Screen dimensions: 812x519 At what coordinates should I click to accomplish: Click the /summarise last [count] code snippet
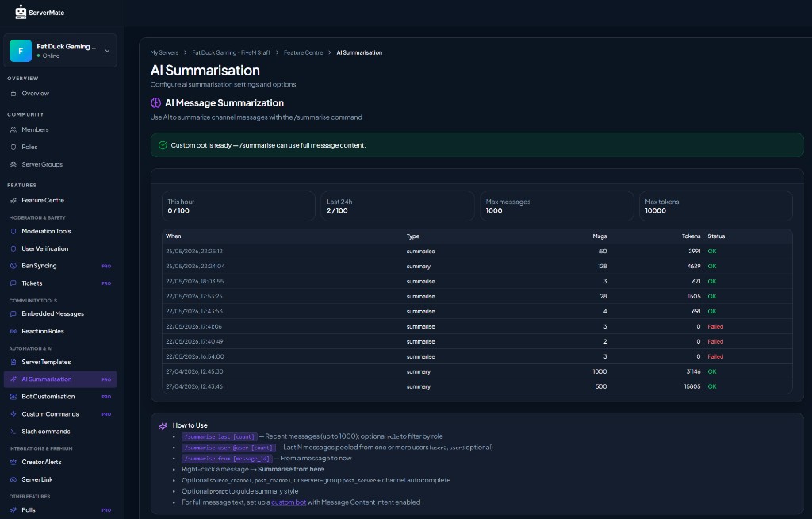(219, 436)
